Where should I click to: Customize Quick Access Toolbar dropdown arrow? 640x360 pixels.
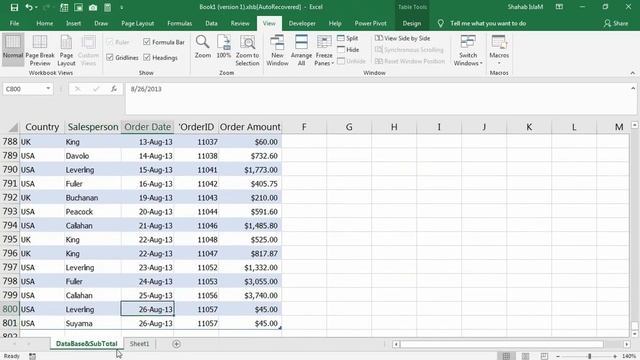tap(122, 7)
